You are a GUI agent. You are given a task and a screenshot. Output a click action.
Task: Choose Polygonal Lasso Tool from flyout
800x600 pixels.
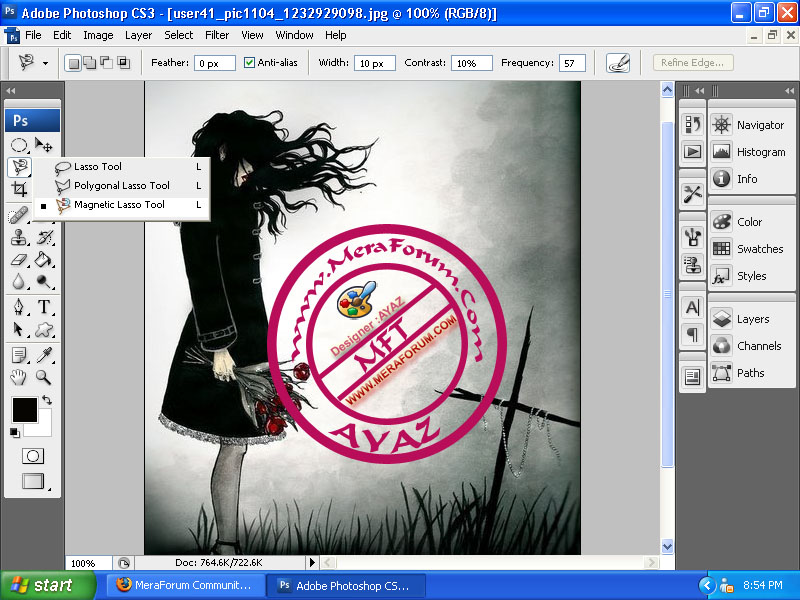[x=121, y=186]
